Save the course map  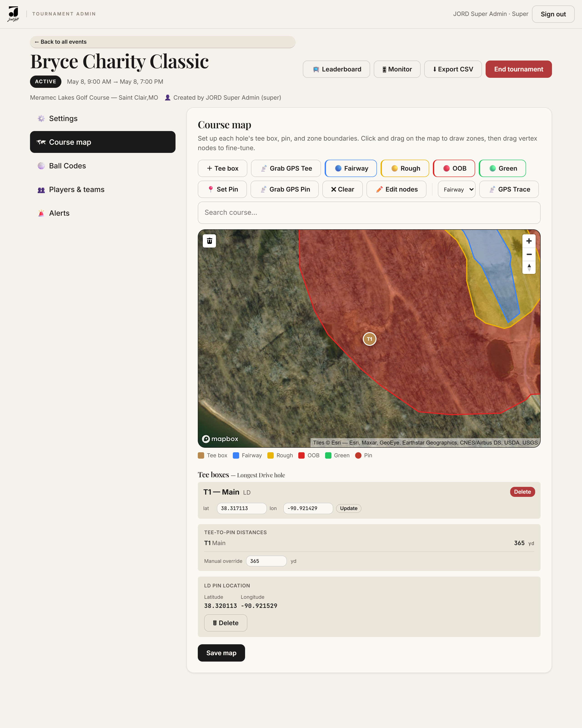[x=221, y=653]
